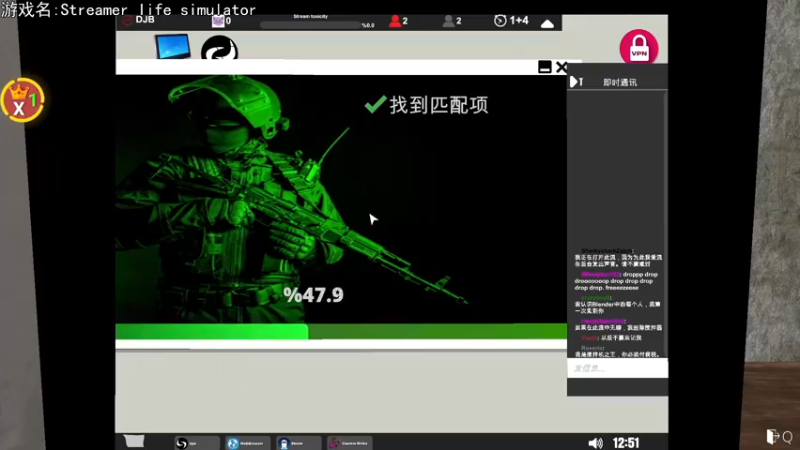Minimize the matchmaking window
The height and width of the screenshot is (450, 800).
[x=544, y=67]
